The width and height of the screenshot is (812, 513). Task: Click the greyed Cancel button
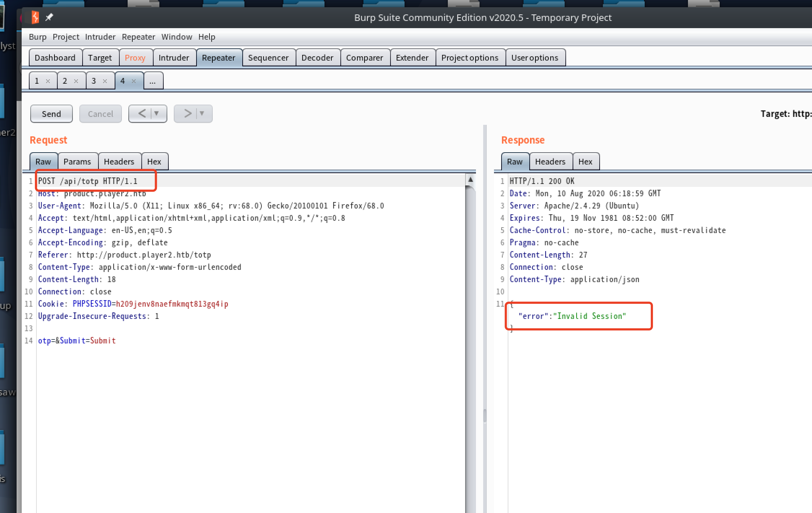tap(100, 114)
